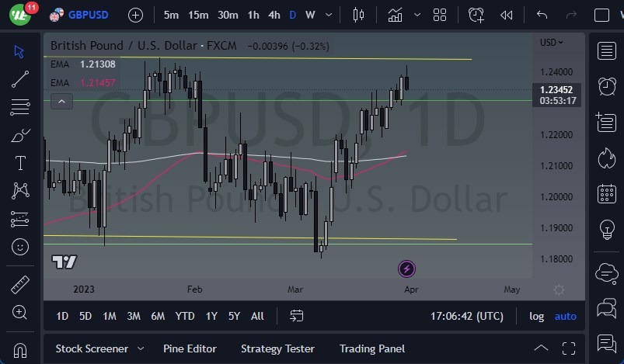
Task: Open the Pine Editor tab
Action: click(x=190, y=348)
